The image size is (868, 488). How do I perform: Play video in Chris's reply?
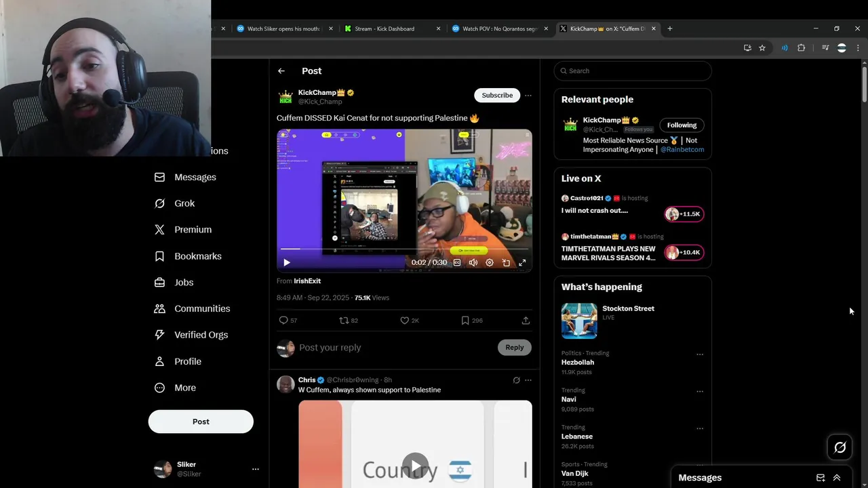coord(415,466)
